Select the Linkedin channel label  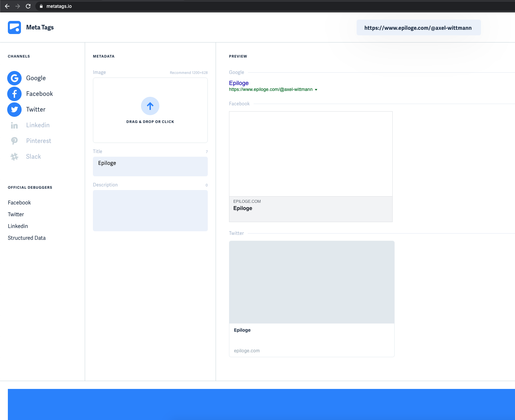pyautogui.click(x=38, y=125)
